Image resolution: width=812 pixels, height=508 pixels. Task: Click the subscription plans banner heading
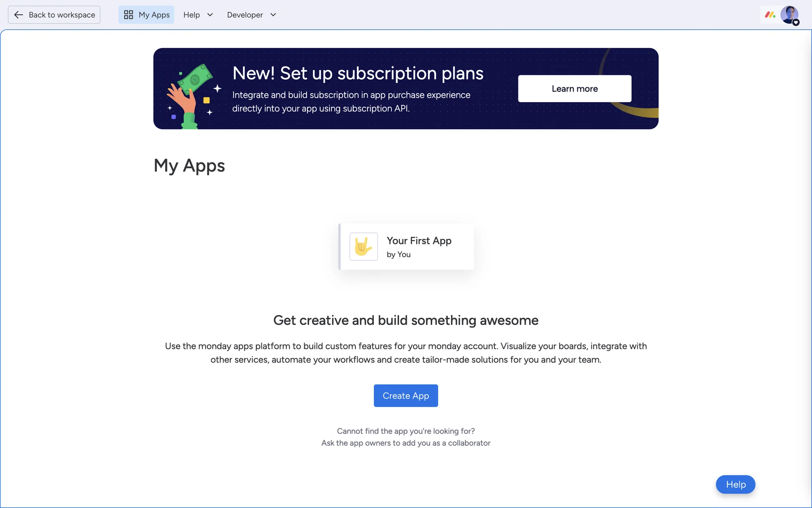(x=358, y=73)
